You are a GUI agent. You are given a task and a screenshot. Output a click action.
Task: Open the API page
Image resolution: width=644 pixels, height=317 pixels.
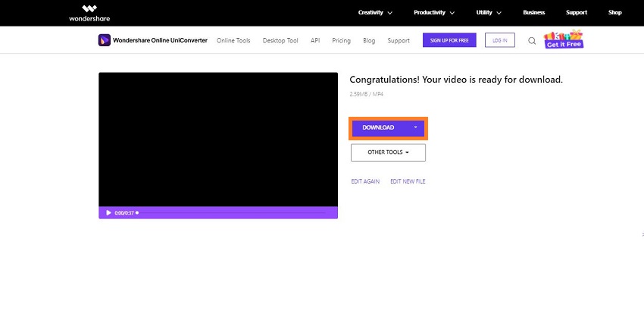coord(315,41)
